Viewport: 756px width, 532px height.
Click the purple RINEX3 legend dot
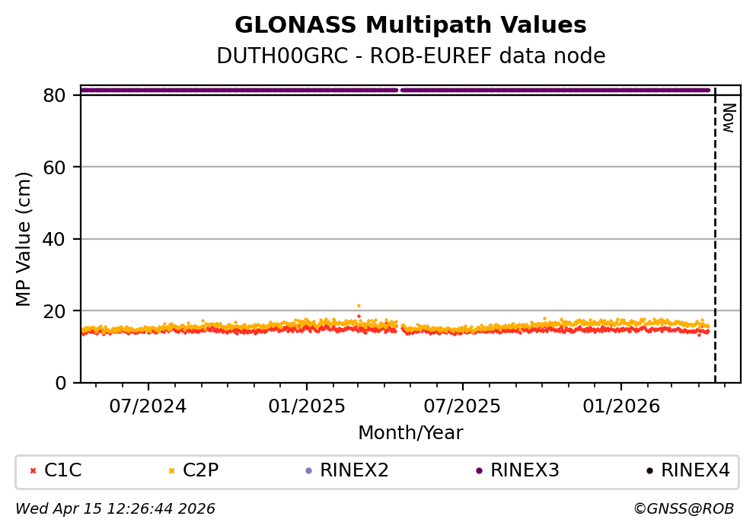pyautogui.click(x=479, y=471)
